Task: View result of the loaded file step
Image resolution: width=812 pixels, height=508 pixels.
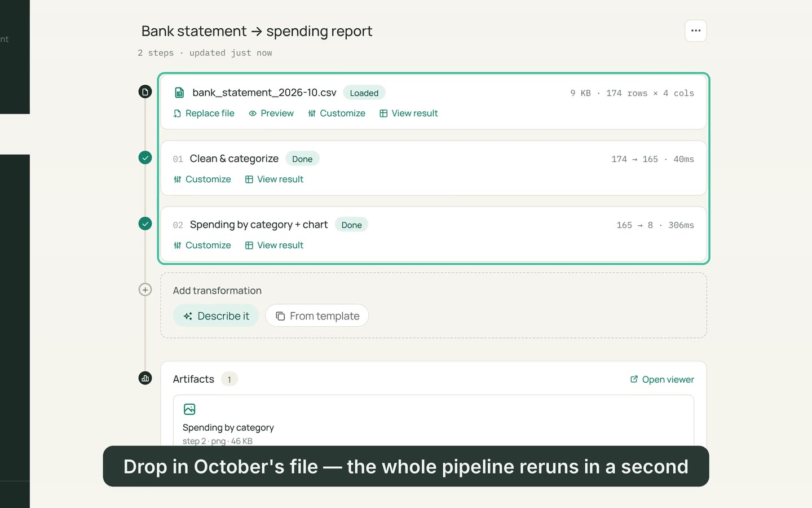Action: tap(409, 113)
